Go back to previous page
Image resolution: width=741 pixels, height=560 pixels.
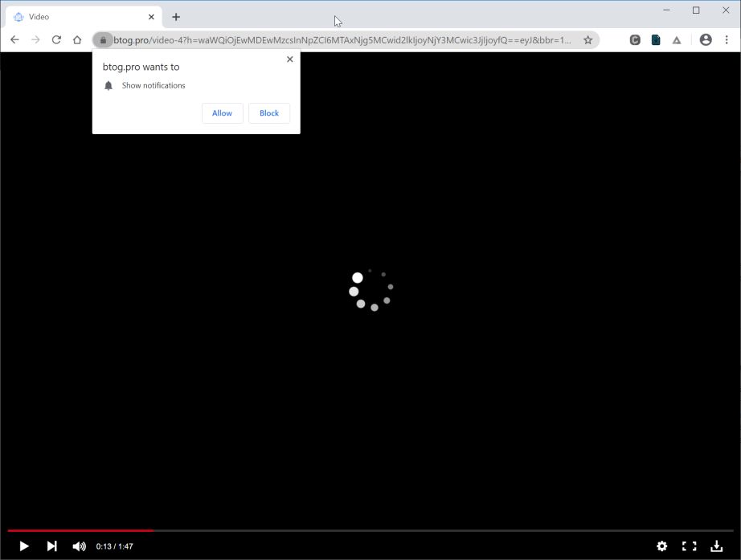(14, 39)
